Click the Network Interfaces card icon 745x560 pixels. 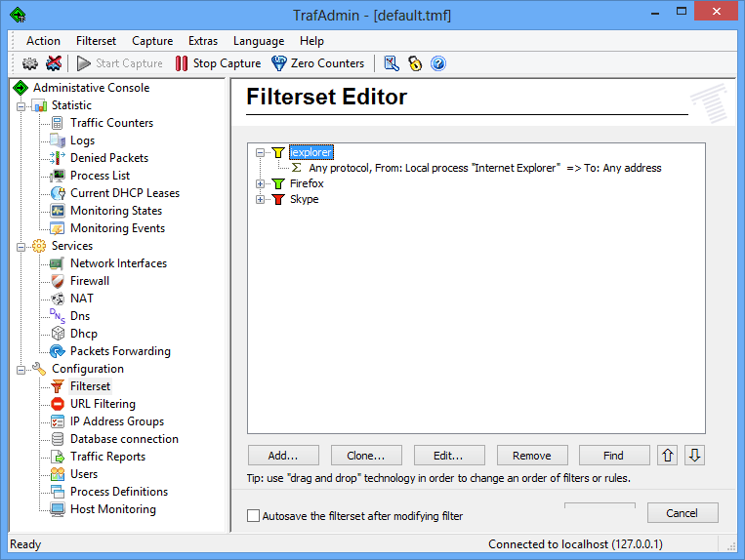tap(57, 263)
